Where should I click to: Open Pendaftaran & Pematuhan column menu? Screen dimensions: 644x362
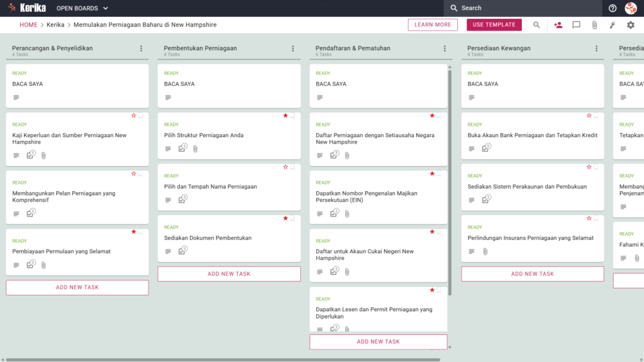[x=445, y=48]
